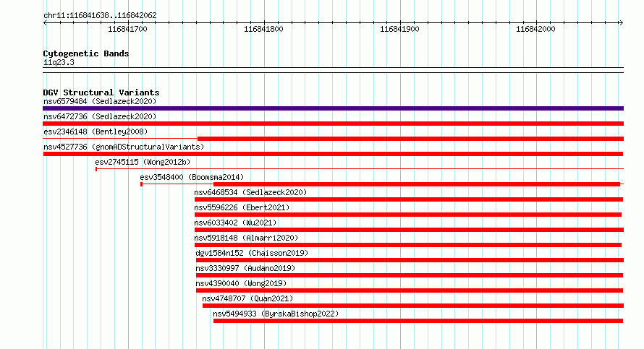Click the right arrow of the coordinate ruler
Viewport: 644px width, 349px height.
click(621, 22)
